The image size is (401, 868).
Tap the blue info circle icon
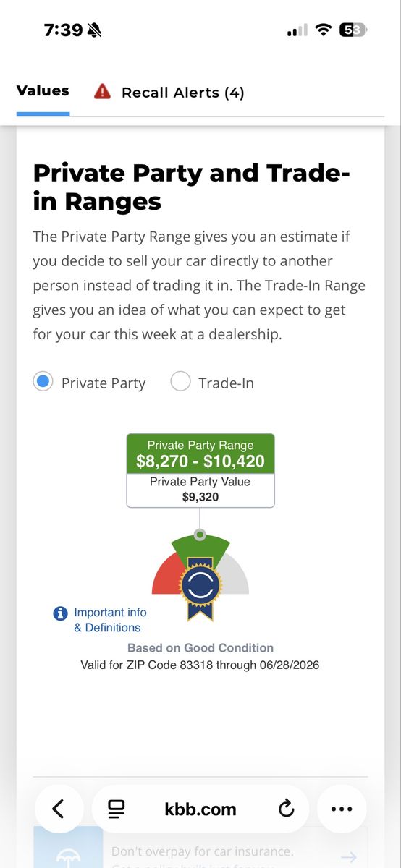pos(61,613)
